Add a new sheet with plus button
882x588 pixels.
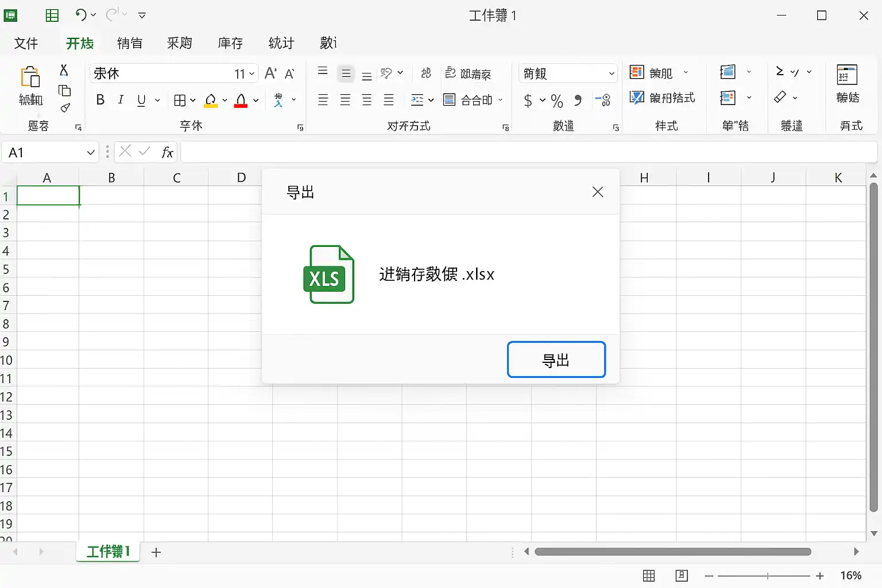[x=156, y=552]
